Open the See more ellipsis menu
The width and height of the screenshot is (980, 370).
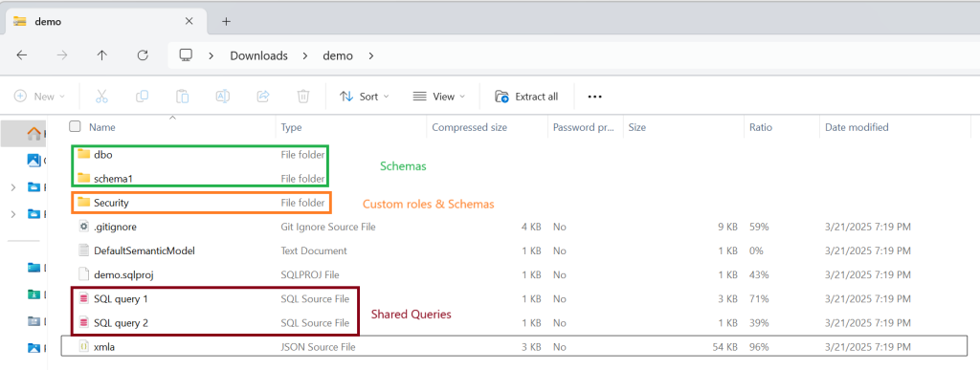(x=594, y=97)
